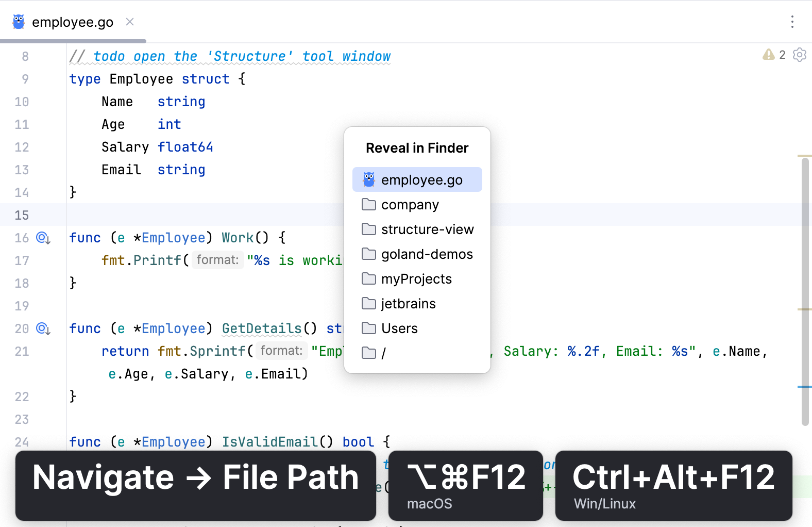Click the gutter implements icon on line 20
812x527 pixels.
point(43,329)
